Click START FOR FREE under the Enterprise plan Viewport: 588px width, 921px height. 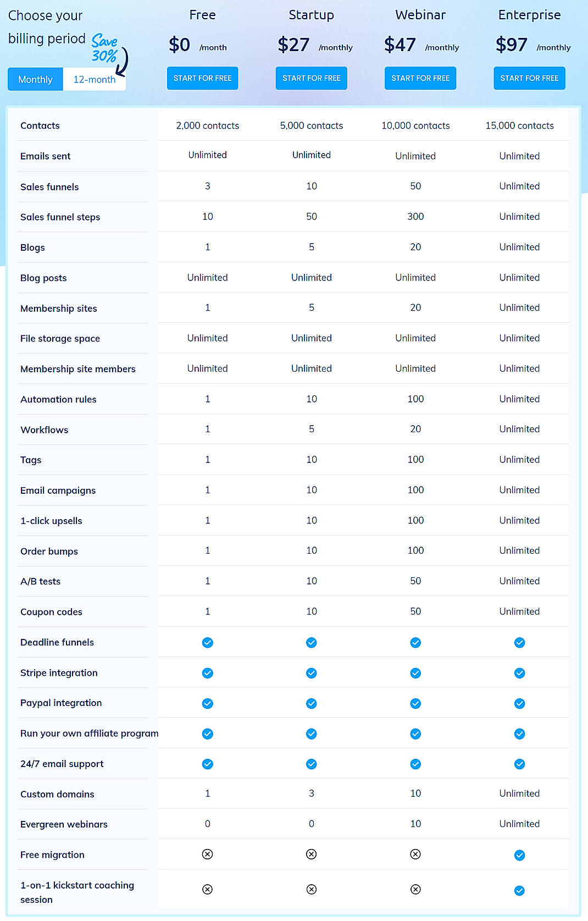(x=529, y=78)
